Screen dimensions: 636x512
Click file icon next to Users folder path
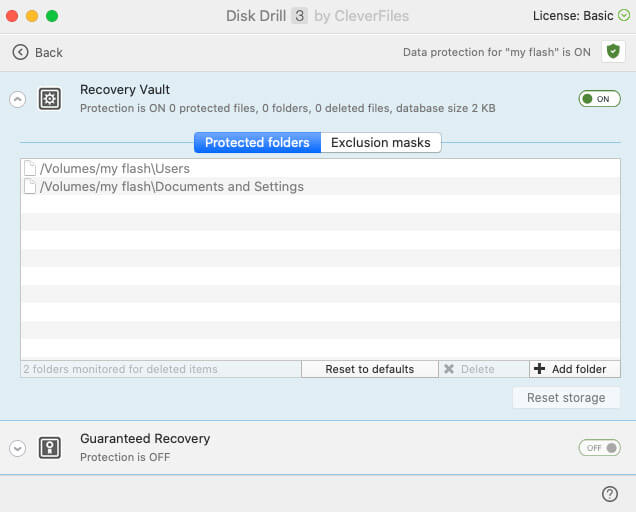pyautogui.click(x=30, y=168)
